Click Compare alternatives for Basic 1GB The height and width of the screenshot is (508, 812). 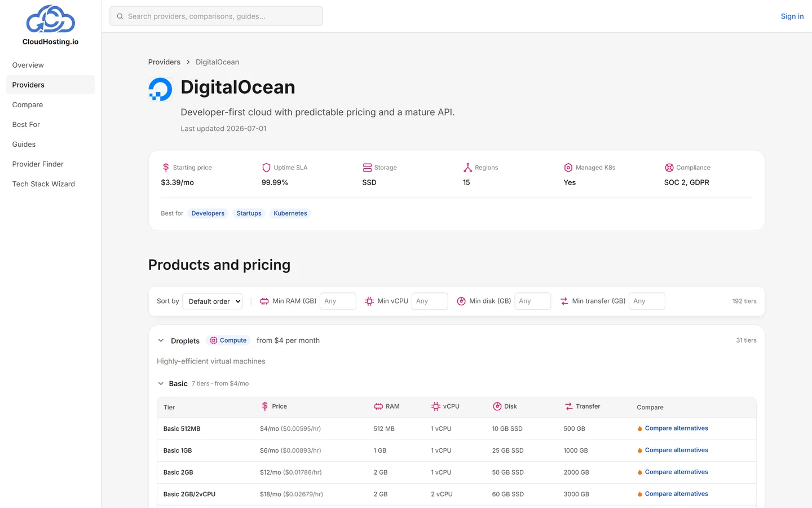pyautogui.click(x=677, y=450)
